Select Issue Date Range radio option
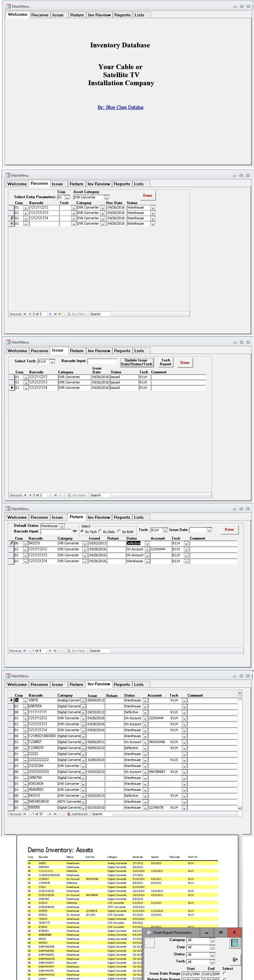Viewport: 254px width, 980px height. pyautogui.click(x=225, y=973)
